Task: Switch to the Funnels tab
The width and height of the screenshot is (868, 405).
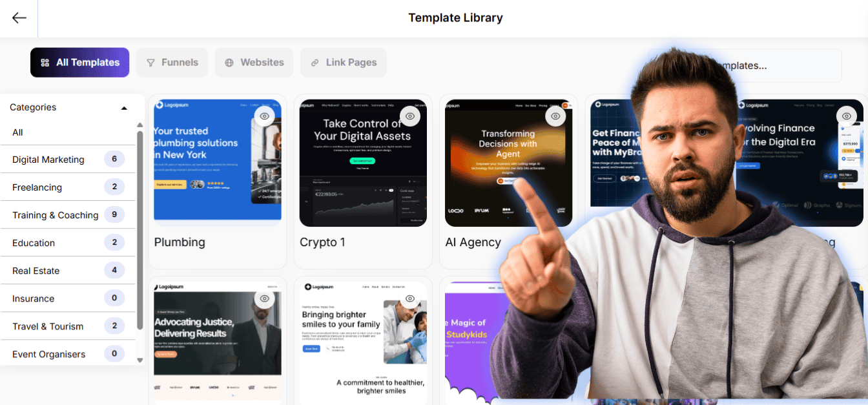Action: (x=172, y=63)
